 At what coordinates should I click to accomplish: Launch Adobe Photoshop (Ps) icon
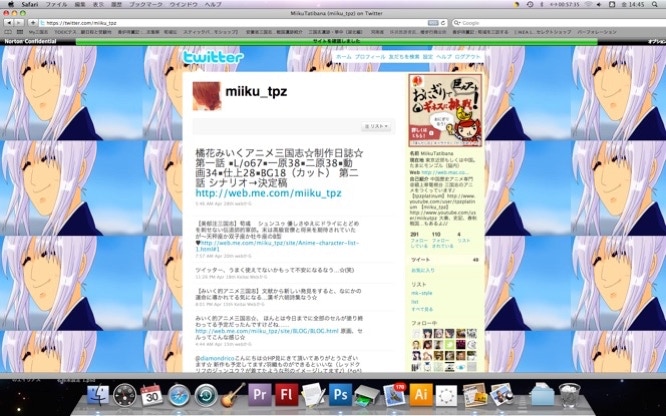340,395
